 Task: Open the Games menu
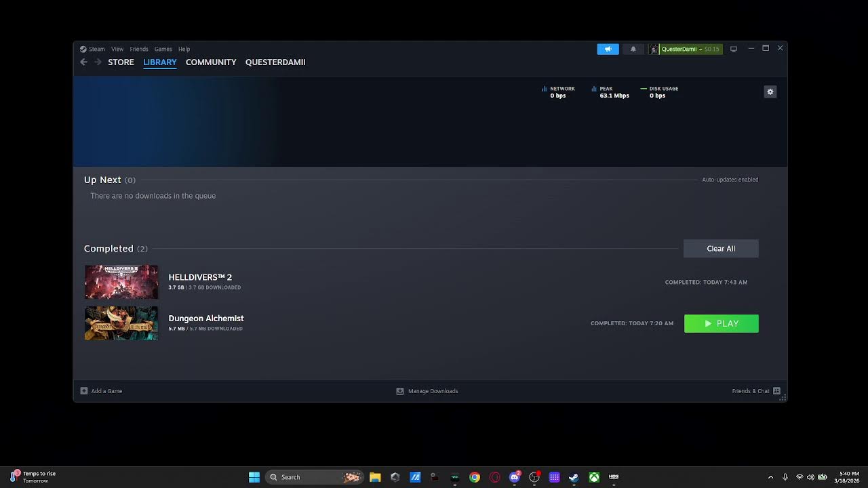pos(163,49)
